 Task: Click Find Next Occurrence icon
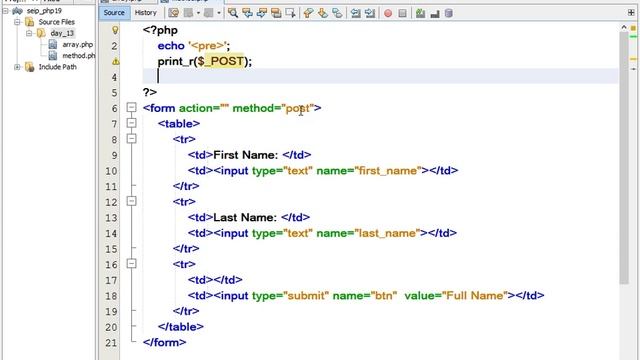[x=262, y=13]
